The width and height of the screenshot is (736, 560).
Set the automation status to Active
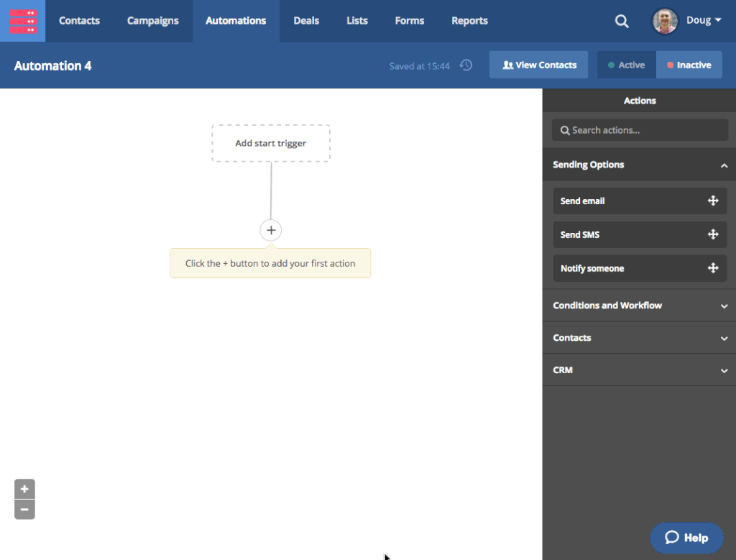pos(627,65)
